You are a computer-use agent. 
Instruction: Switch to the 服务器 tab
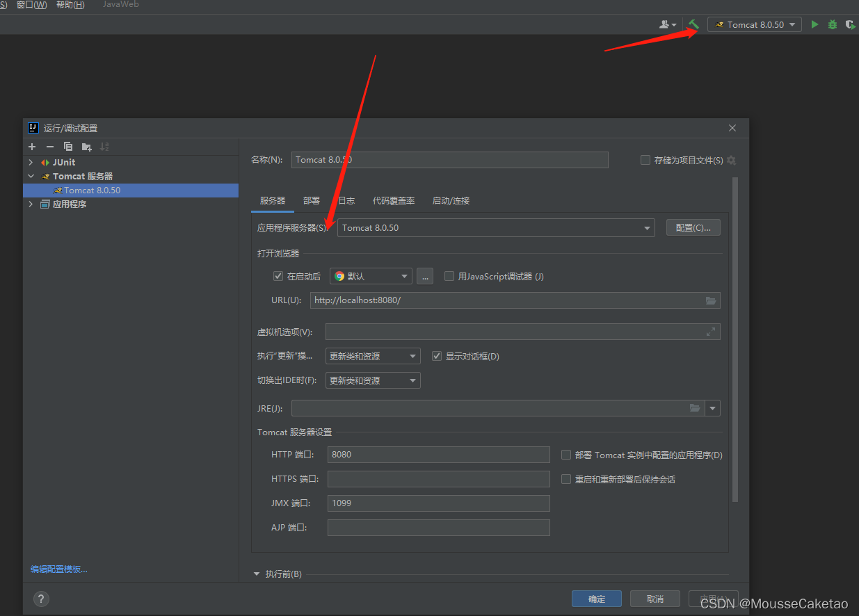(273, 200)
